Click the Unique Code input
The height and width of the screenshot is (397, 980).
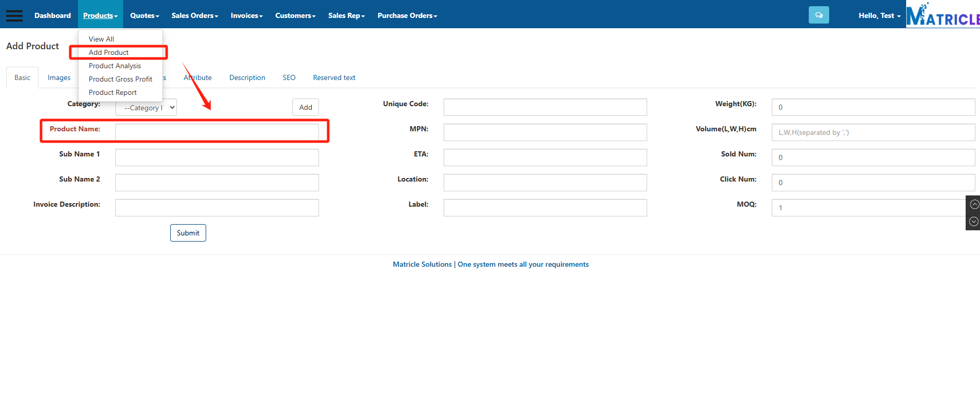(545, 107)
